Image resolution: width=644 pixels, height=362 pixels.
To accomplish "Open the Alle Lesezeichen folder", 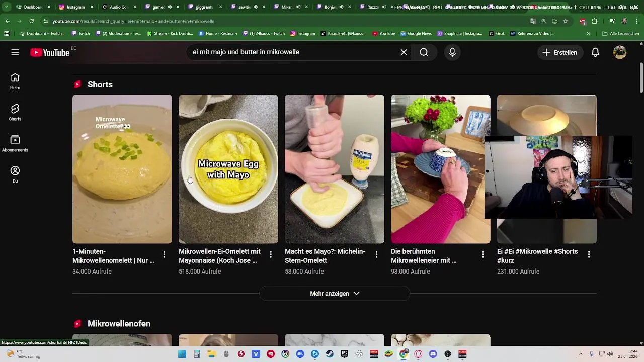I will [x=621, y=33].
